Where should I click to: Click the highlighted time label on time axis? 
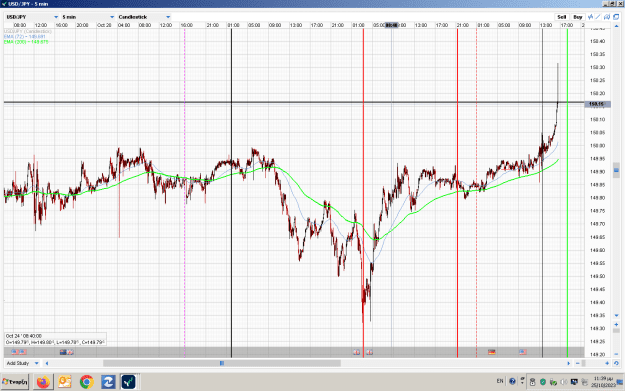391,25
